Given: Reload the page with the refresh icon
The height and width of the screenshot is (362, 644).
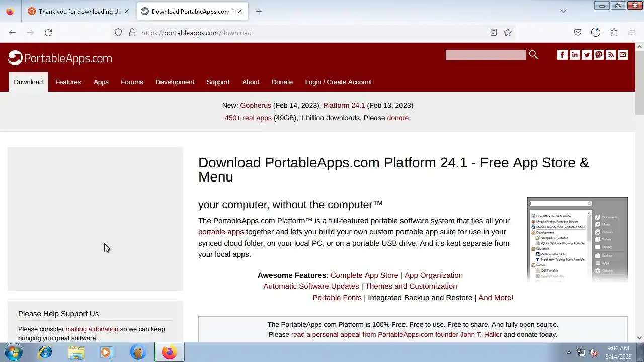Looking at the screenshot, I should 48,32.
